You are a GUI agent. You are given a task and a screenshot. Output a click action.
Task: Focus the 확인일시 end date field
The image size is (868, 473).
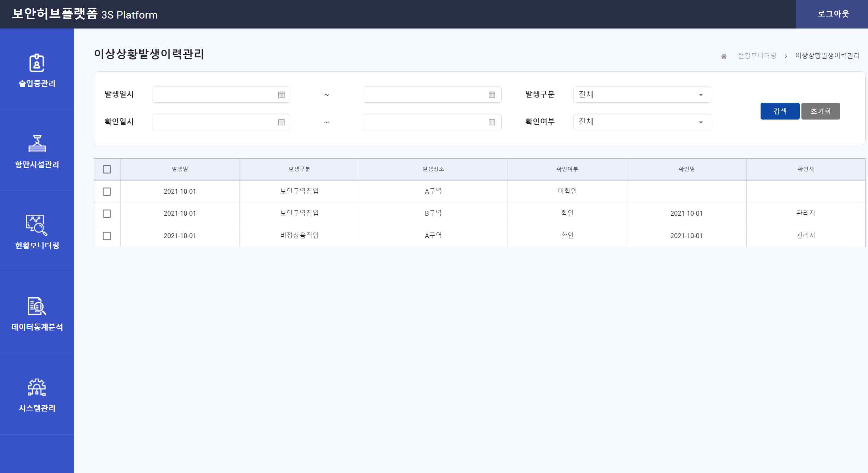click(432, 122)
